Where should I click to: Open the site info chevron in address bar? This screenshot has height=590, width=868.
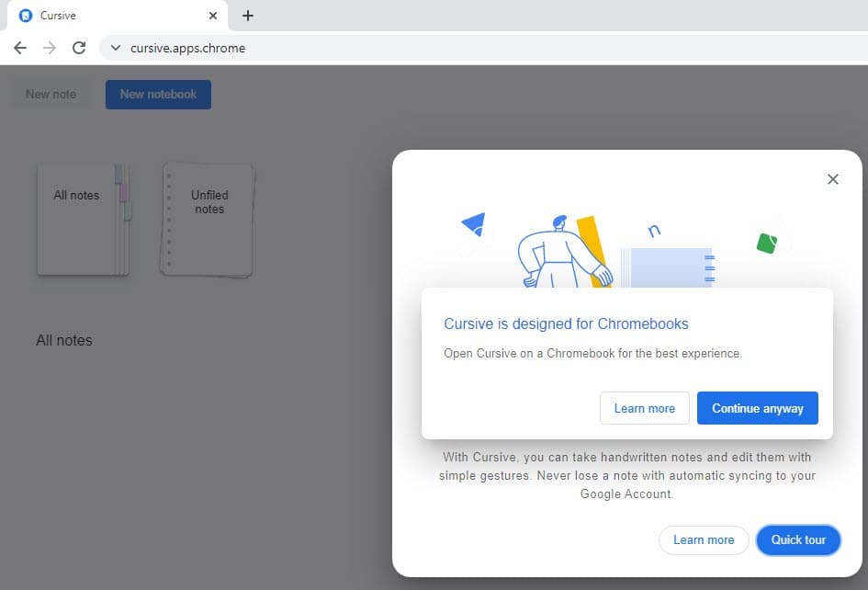(x=115, y=48)
